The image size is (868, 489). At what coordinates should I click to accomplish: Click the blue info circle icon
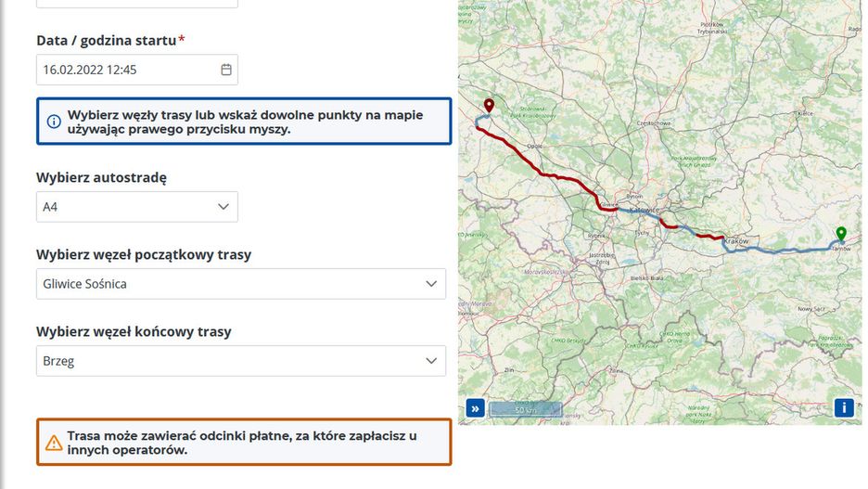(54, 122)
